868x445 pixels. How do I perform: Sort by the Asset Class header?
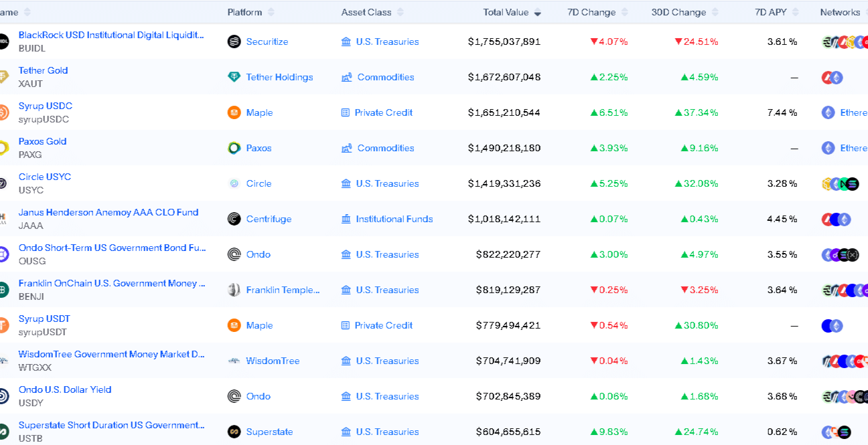pos(366,12)
